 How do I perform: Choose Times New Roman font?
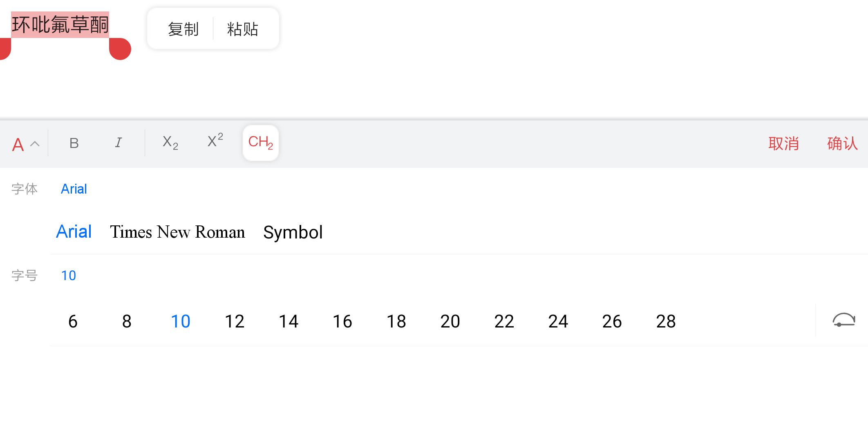click(x=177, y=232)
